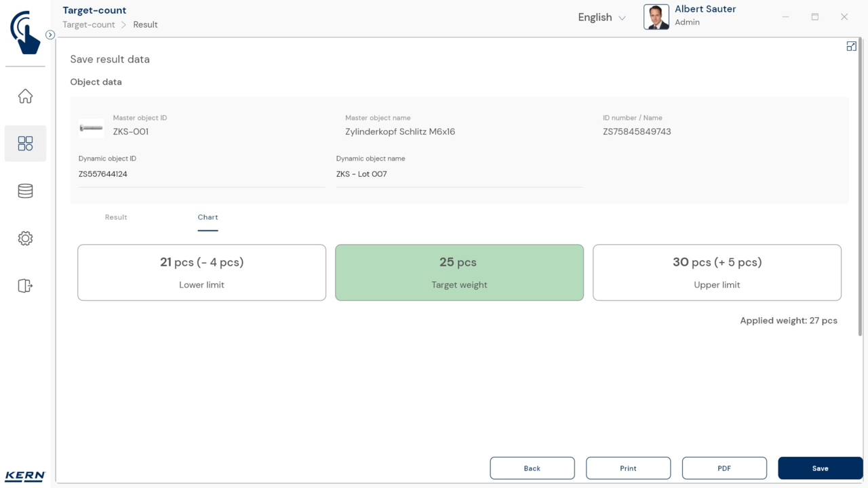Click the logout door icon
The height and width of the screenshot is (488, 868).
point(25,286)
